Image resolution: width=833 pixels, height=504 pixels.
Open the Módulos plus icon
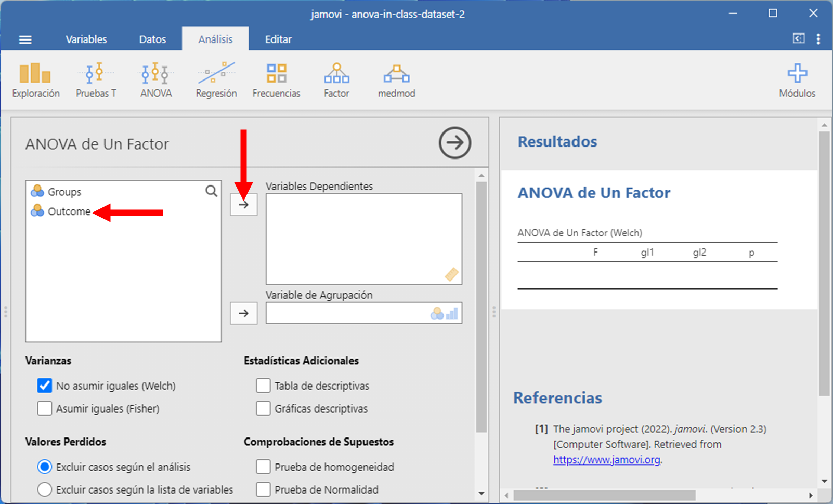(797, 75)
